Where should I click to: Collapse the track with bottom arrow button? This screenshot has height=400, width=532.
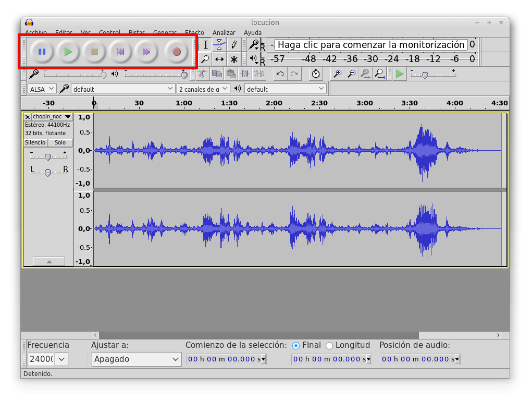point(49,261)
